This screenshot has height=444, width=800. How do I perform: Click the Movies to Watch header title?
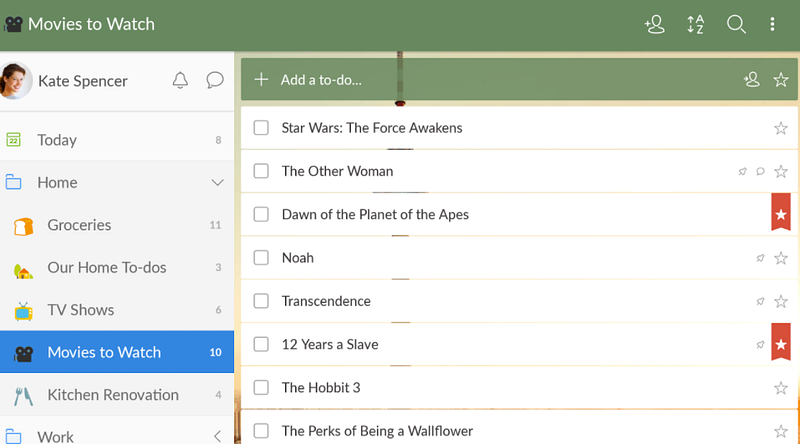(x=91, y=24)
